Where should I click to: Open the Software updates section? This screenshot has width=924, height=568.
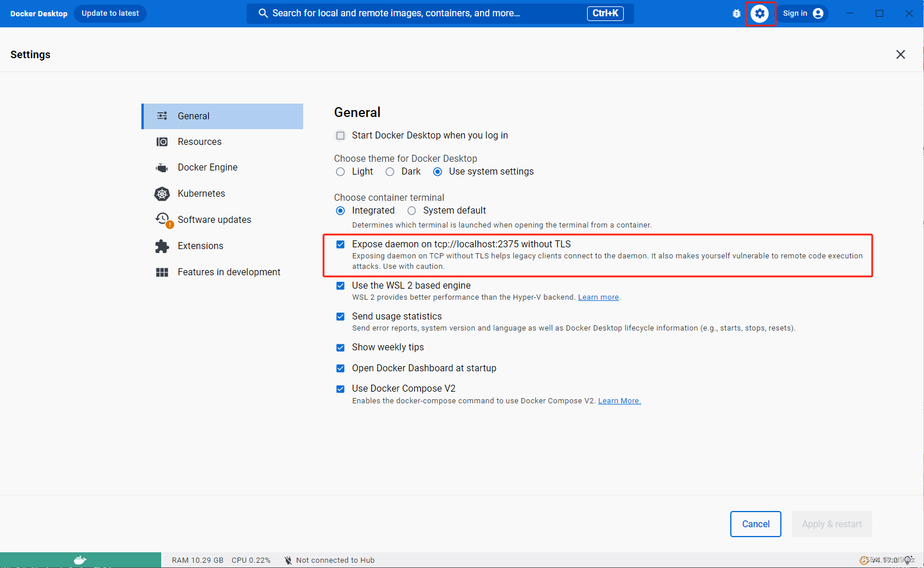click(x=222, y=220)
